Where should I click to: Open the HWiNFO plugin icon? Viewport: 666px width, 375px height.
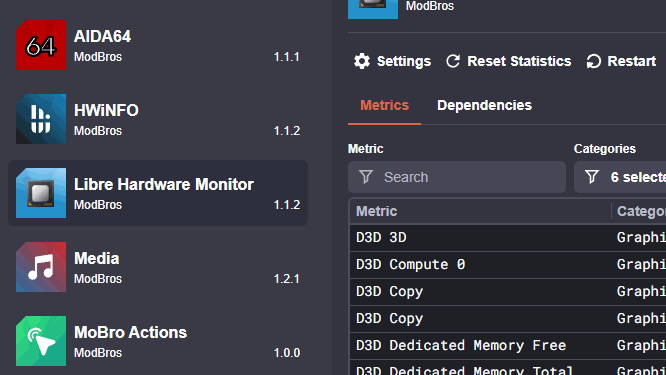point(41,119)
